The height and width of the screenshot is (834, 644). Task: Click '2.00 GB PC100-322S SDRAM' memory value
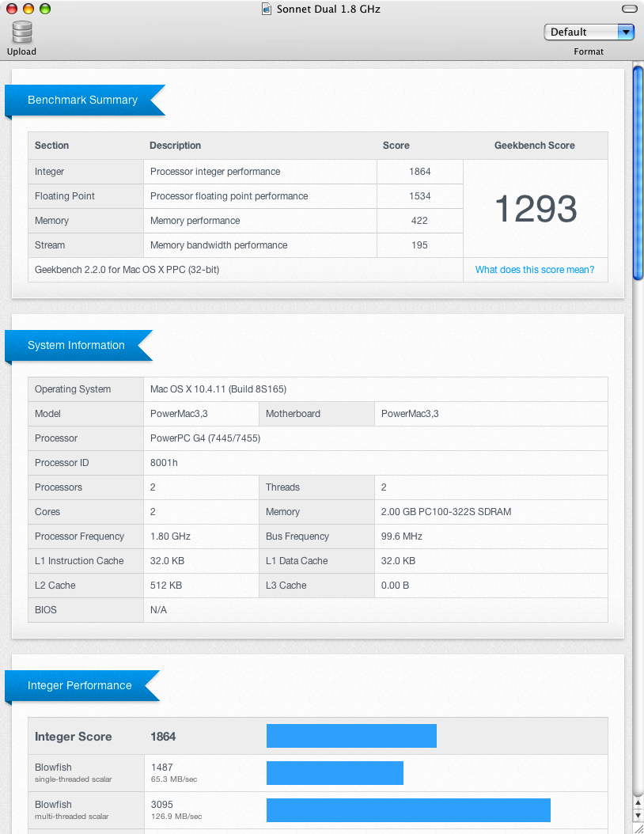point(445,512)
